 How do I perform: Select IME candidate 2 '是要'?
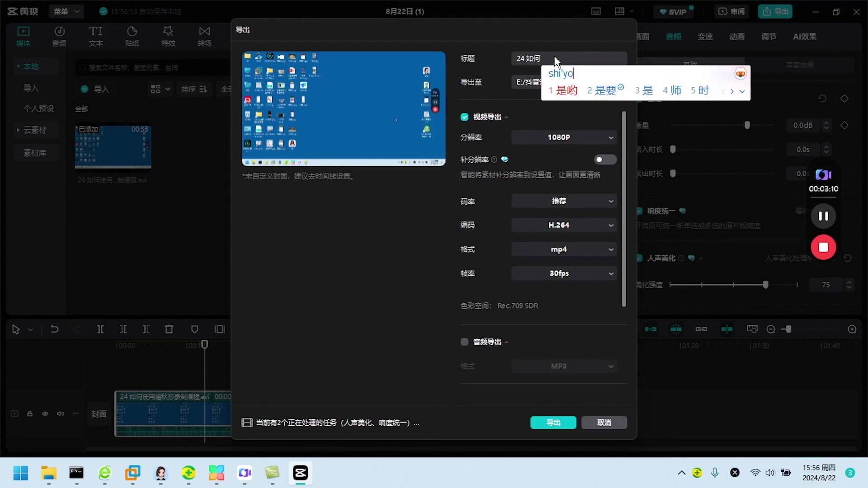point(605,90)
